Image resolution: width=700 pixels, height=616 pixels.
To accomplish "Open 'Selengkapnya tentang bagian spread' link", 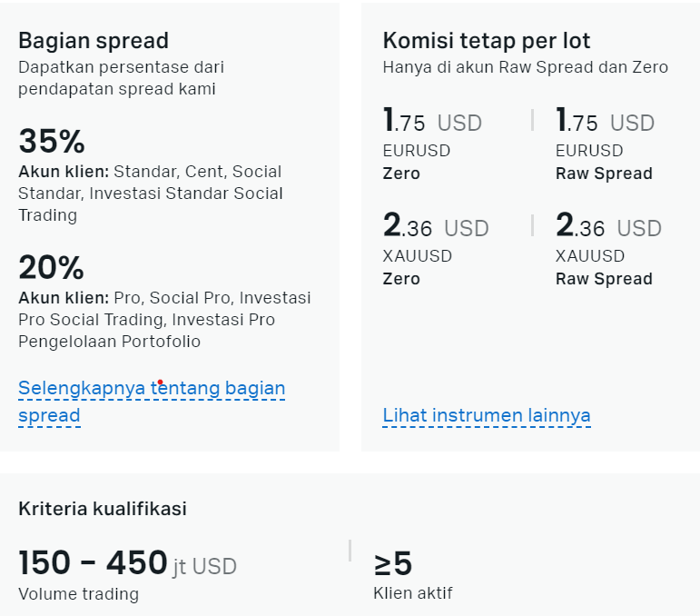I will pos(152,402).
